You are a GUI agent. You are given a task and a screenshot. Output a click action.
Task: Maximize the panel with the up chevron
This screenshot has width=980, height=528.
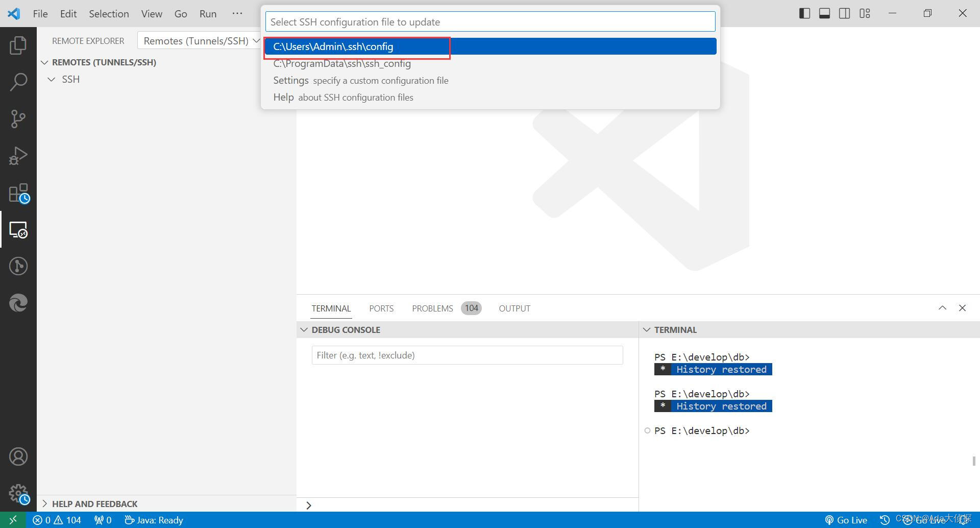point(942,308)
